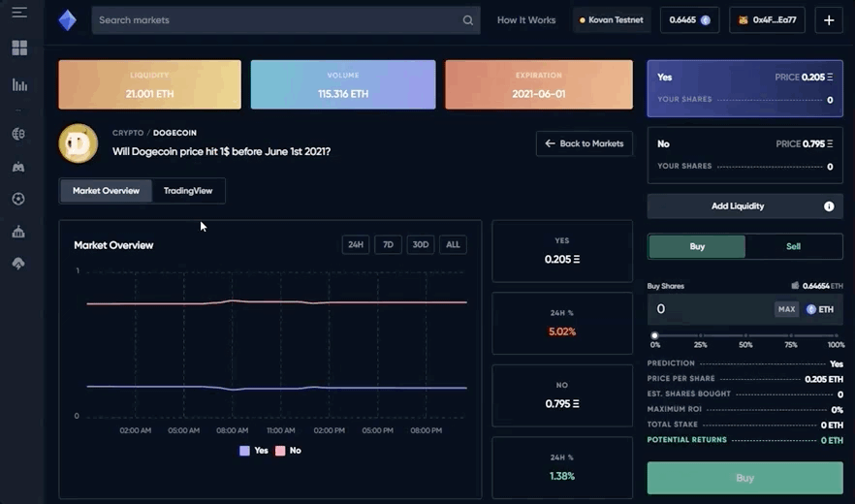Open the 0x4F...Ea77 wallet address button
The height and width of the screenshot is (504, 855).
tap(767, 20)
